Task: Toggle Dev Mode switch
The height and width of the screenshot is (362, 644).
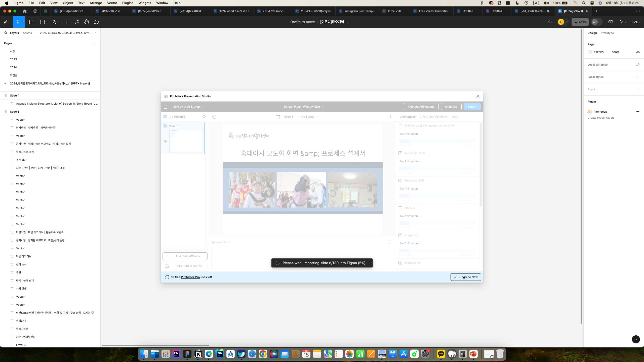Action: coord(596,22)
